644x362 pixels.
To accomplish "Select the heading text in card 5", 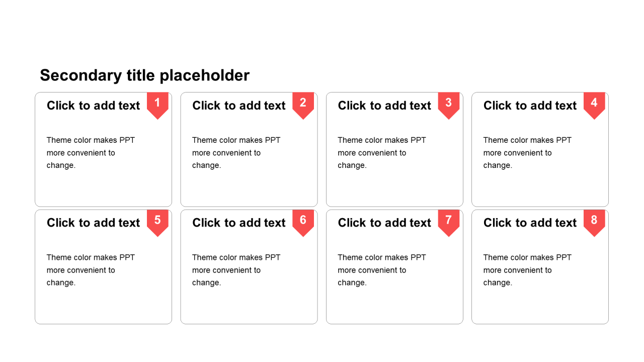I will pos(93,223).
